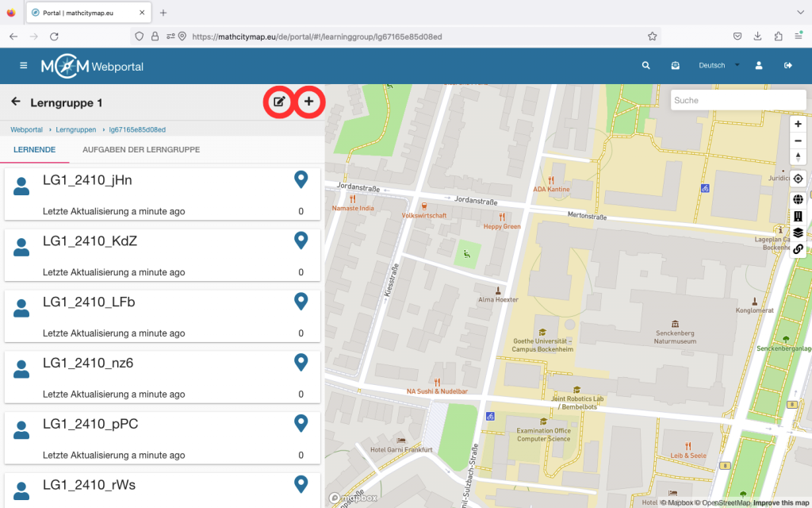Open the hamburger menu in the MCM header
The width and height of the screenshot is (812, 508).
point(24,66)
